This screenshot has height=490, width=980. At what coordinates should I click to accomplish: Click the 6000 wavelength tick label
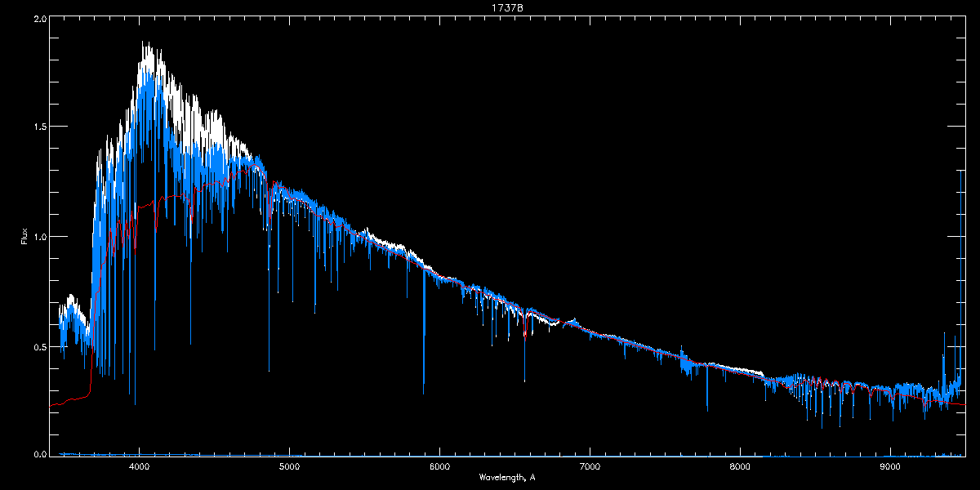pyautogui.click(x=439, y=466)
